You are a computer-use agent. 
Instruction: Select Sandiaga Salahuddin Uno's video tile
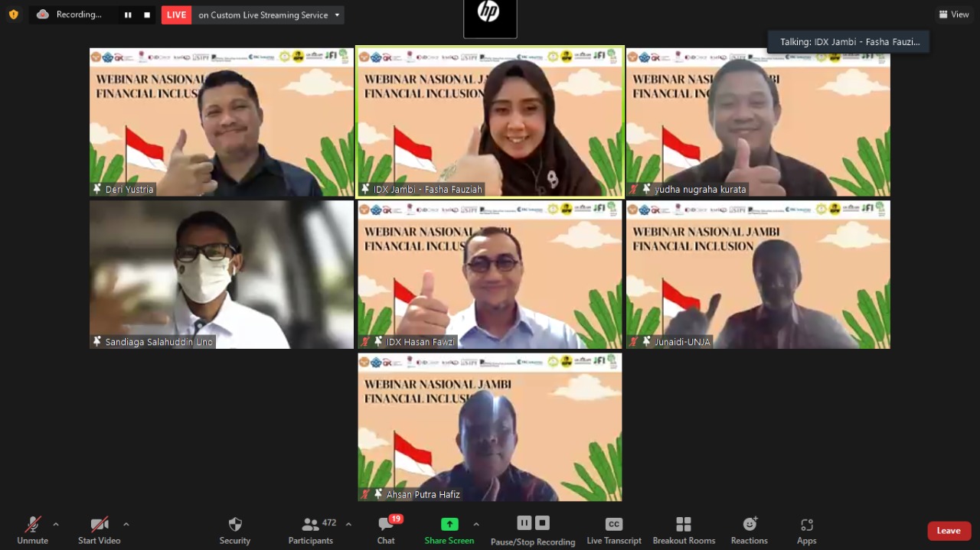221,274
